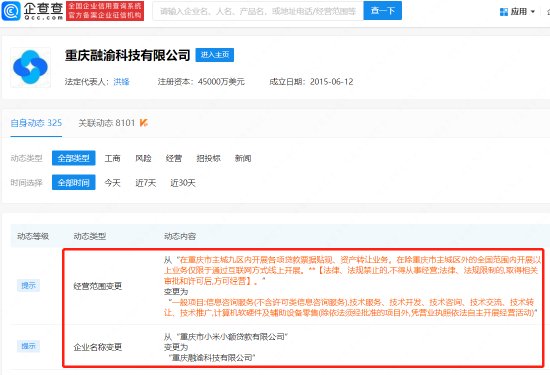Click the 企查查 brand name text
The height and width of the screenshot is (375, 550).
point(43,8)
